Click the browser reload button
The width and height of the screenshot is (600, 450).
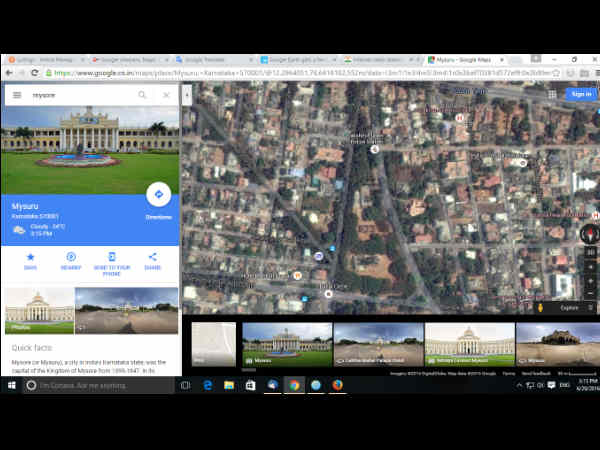[35, 73]
